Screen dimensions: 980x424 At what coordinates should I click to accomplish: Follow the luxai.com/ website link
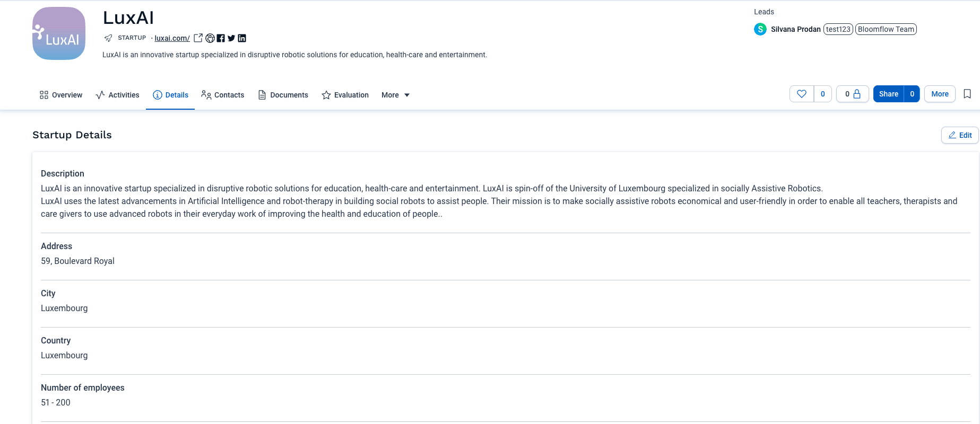pos(172,38)
